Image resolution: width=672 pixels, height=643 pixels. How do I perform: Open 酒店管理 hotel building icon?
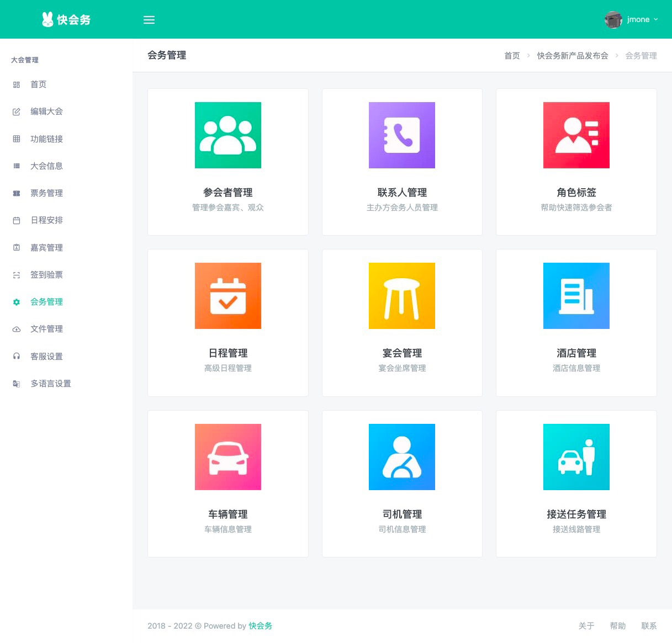pyautogui.click(x=576, y=296)
